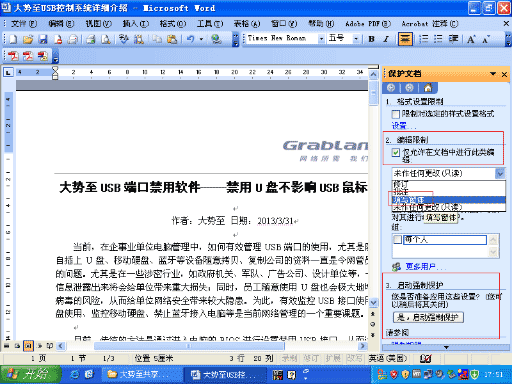Click the Open file icon
Image resolution: width=512 pixels, height=384 pixels.
28,39
